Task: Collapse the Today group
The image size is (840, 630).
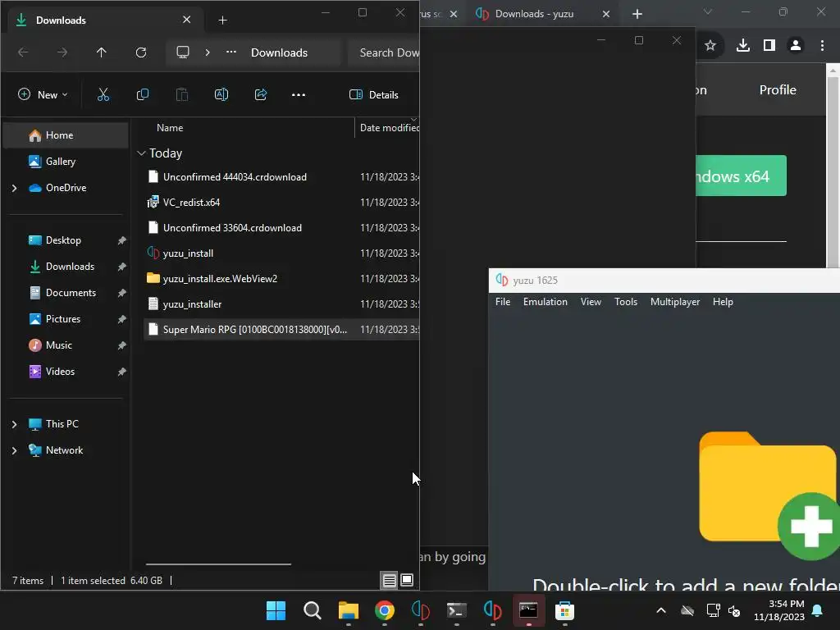Action: pyautogui.click(x=141, y=153)
